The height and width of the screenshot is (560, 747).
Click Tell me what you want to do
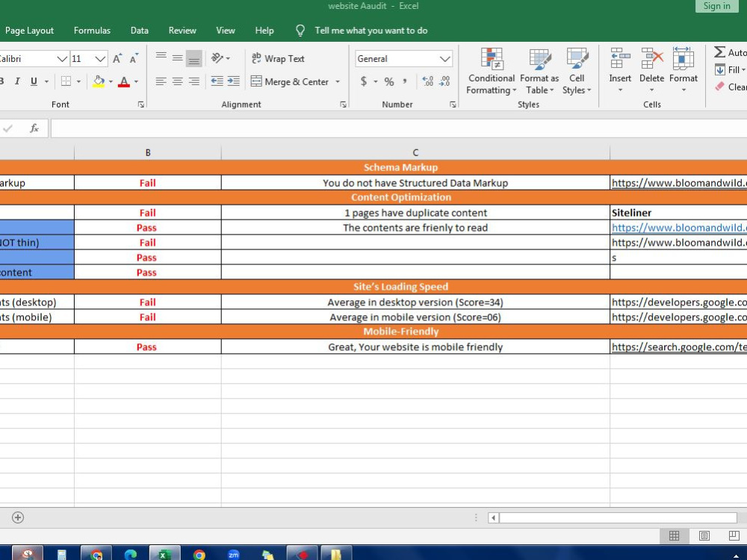coord(371,31)
